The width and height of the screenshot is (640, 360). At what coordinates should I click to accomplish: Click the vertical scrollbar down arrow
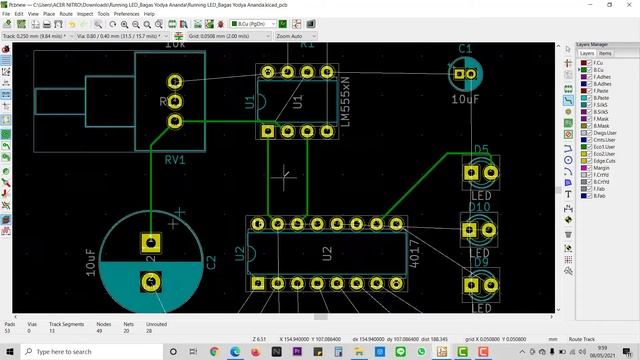[x=558, y=310]
